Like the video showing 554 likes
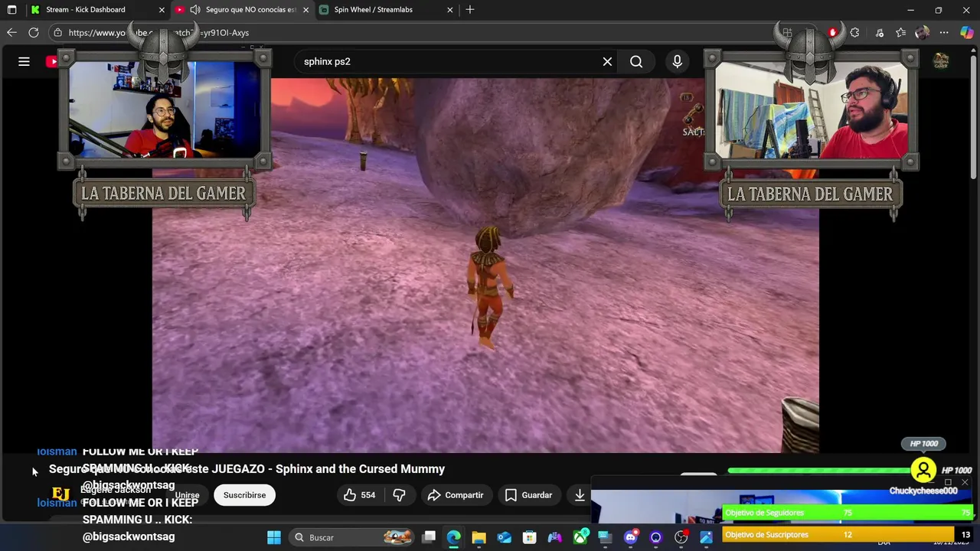980x551 pixels. (359, 495)
